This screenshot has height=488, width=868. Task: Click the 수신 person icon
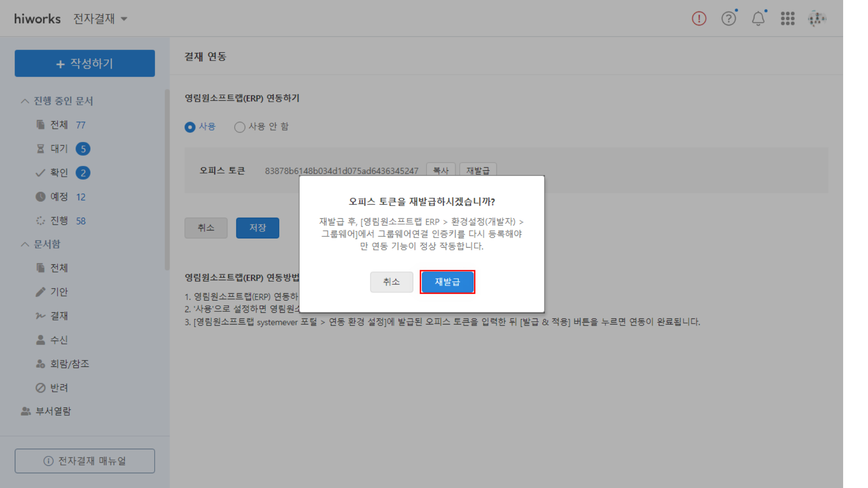point(41,340)
